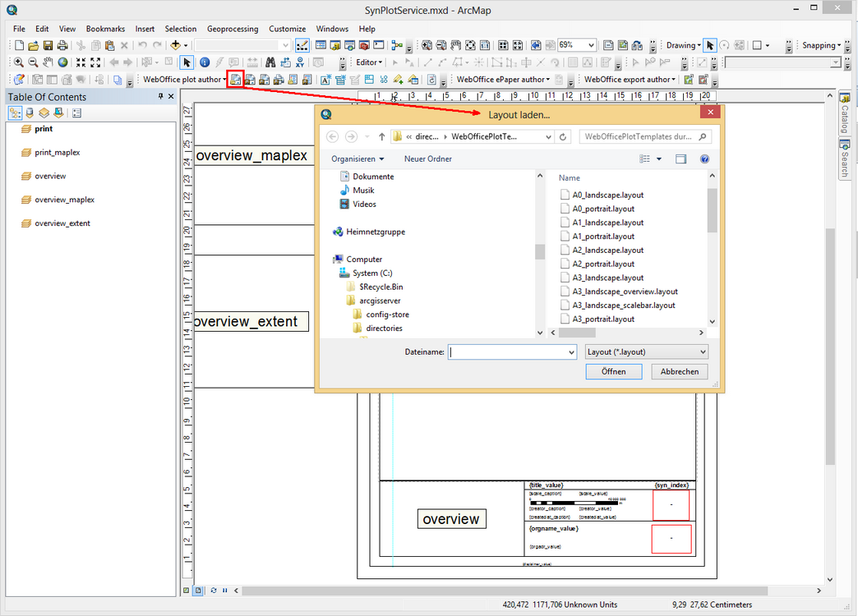Toggle Auto Hide pin on Table Of Contents
The height and width of the screenshot is (616, 858).
point(161,96)
